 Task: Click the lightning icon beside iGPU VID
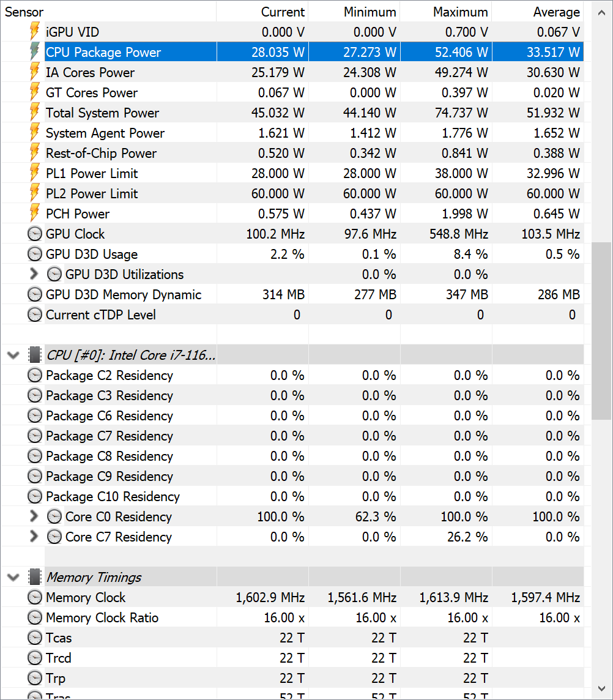[35, 32]
